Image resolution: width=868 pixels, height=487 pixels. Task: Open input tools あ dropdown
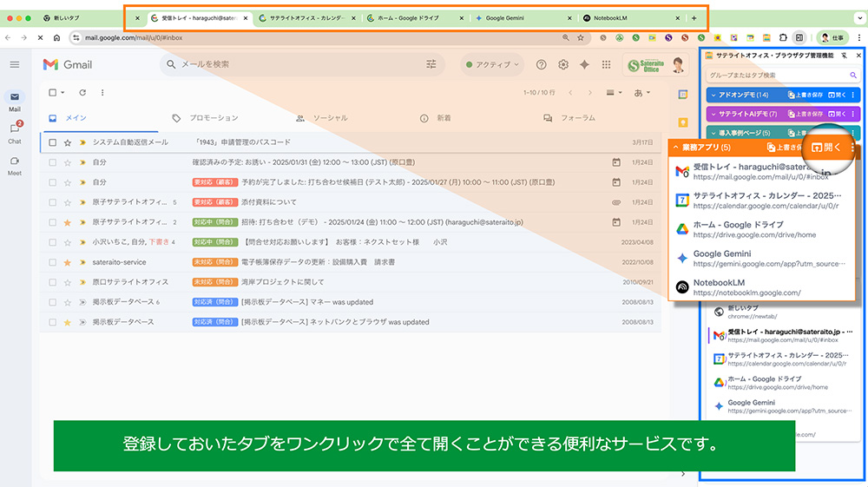coord(642,92)
